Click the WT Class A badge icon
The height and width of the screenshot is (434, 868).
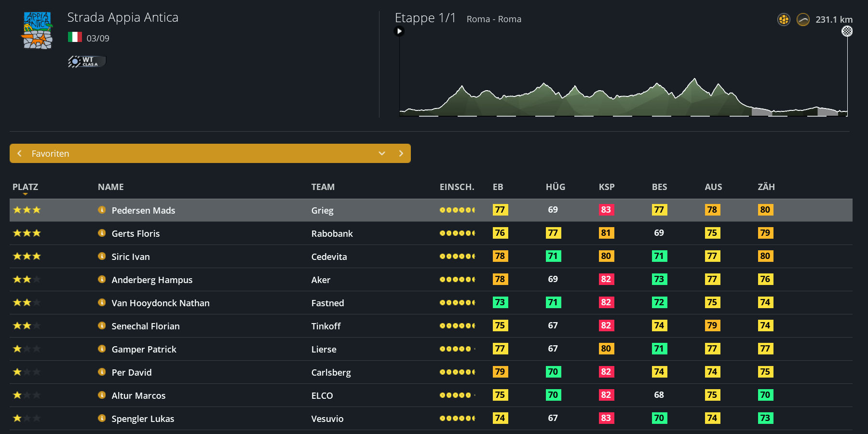[x=87, y=61]
